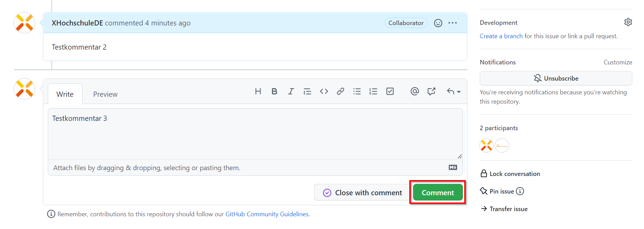The width and height of the screenshot is (644, 229).
Task: Insert a numbered list
Action: 373,91
